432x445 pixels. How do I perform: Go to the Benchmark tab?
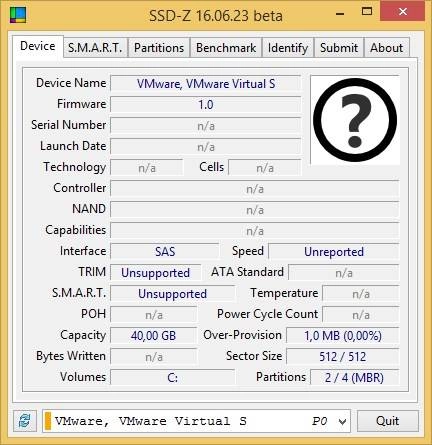coord(226,48)
